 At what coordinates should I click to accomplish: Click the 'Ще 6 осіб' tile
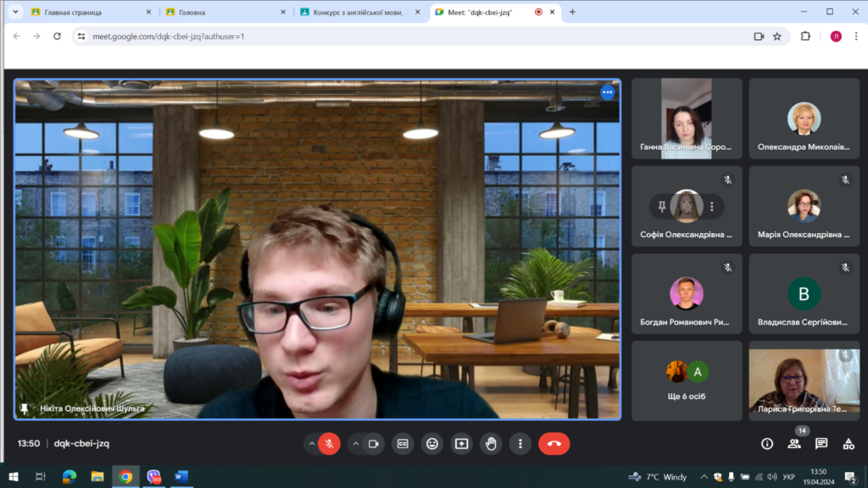tap(687, 380)
